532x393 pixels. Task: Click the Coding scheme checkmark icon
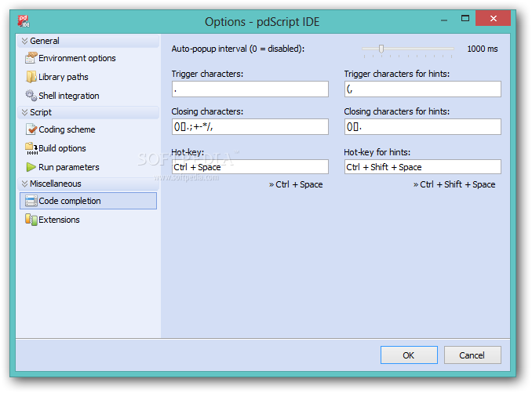pyautogui.click(x=31, y=129)
